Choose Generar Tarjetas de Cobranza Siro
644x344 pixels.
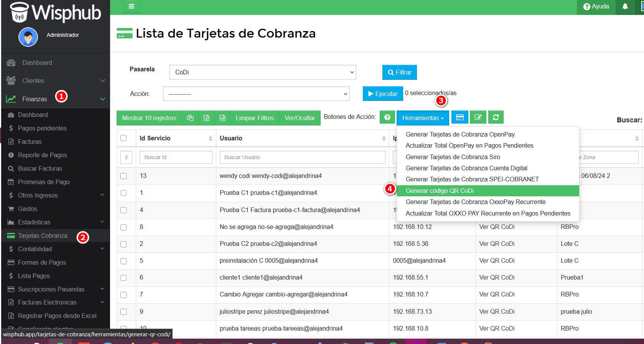[453, 157]
